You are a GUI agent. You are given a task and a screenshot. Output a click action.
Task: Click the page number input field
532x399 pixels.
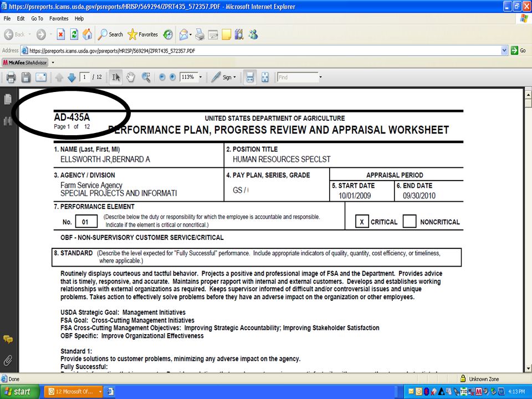[x=84, y=77]
